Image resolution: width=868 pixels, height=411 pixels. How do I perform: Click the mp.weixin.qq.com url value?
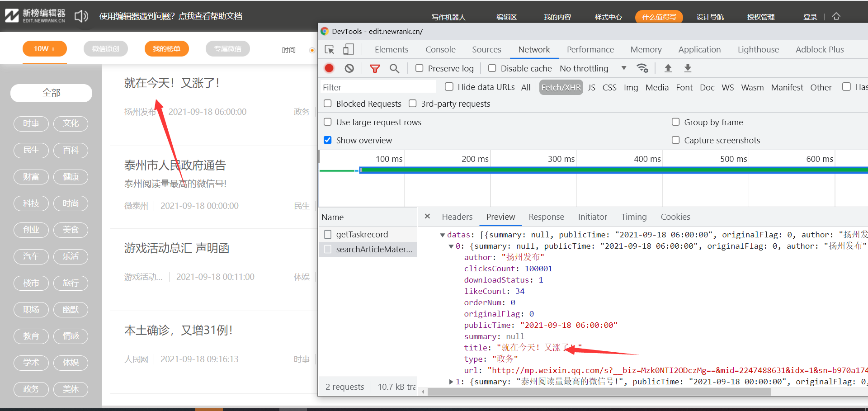point(677,370)
